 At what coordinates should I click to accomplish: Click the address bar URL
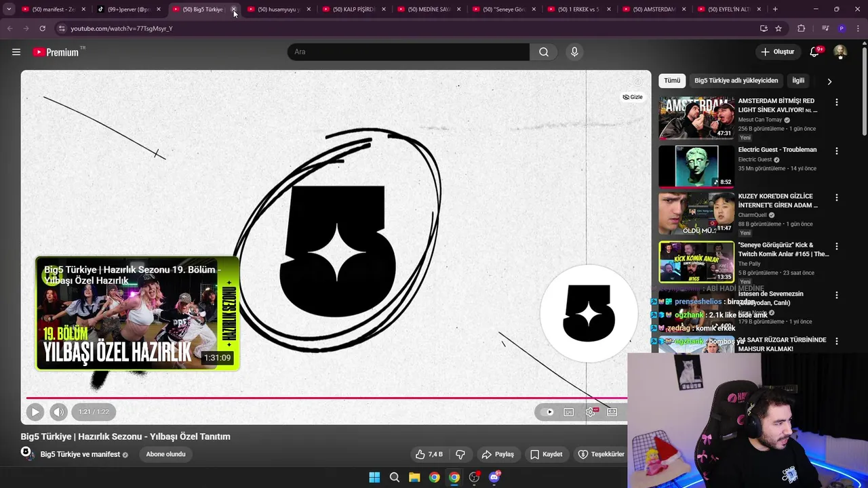point(121,28)
